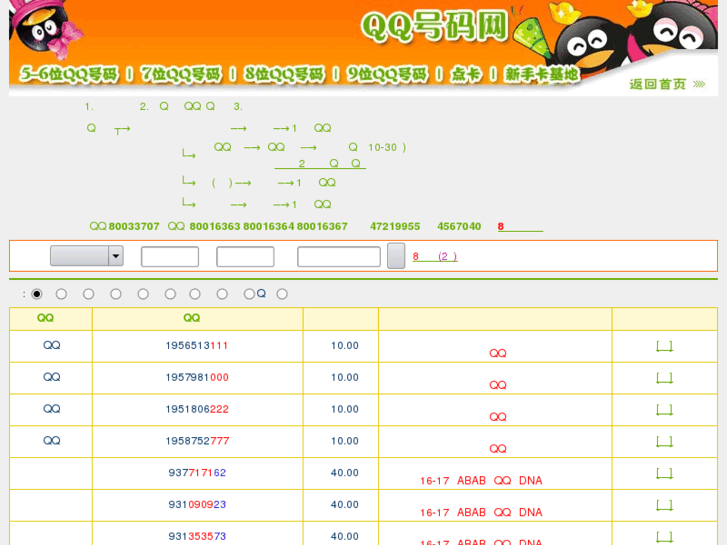The image size is (727, 545).
Task: Click the number 1956513111
Action: tap(197, 346)
